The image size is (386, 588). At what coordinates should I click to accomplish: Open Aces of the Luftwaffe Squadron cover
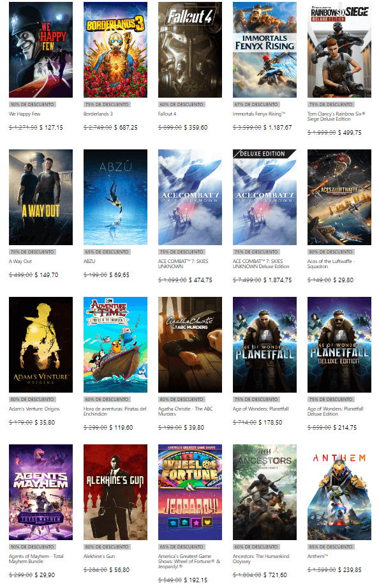click(x=339, y=197)
